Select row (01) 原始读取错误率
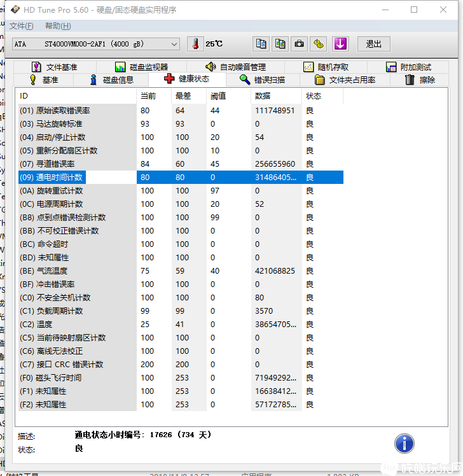This screenshot has width=463, height=476. (x=181, y=111)
